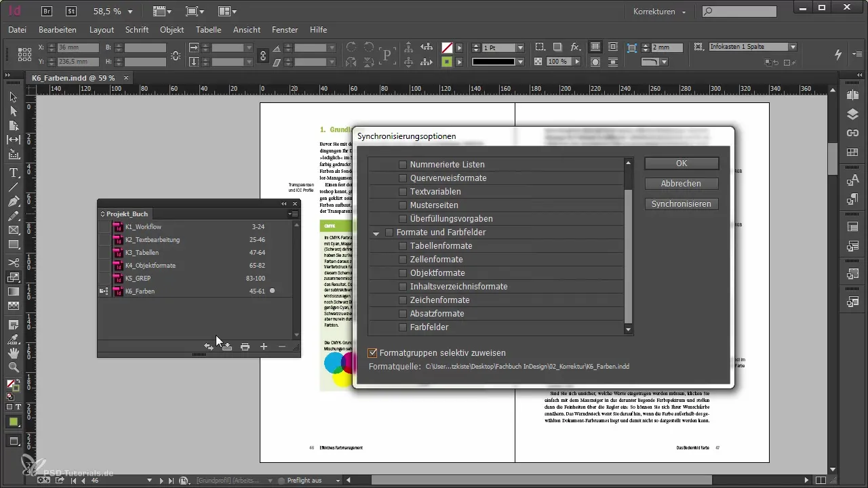Select the Type tool
The image size is (868, 488).
[x=13, y=173]
